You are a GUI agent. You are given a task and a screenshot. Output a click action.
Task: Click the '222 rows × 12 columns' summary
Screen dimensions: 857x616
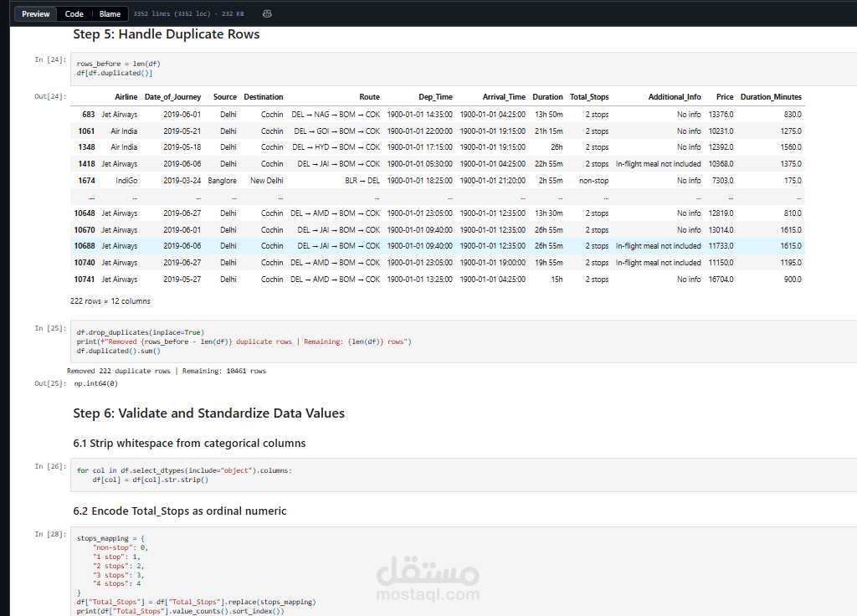110,301
